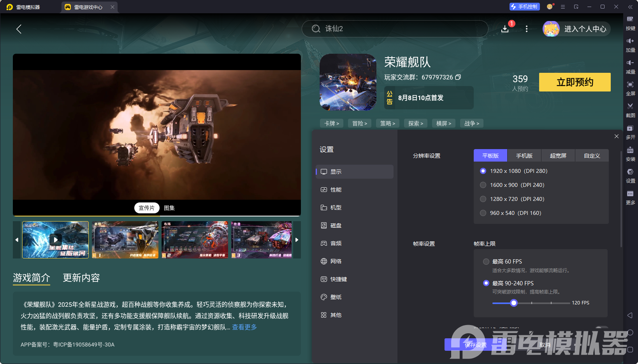Image resolution: width=638 pixels, height=364 pixels.
Task: Enable 最高 60 FPS frame limit
Action: pyautogui.click(x=486, y=262)
